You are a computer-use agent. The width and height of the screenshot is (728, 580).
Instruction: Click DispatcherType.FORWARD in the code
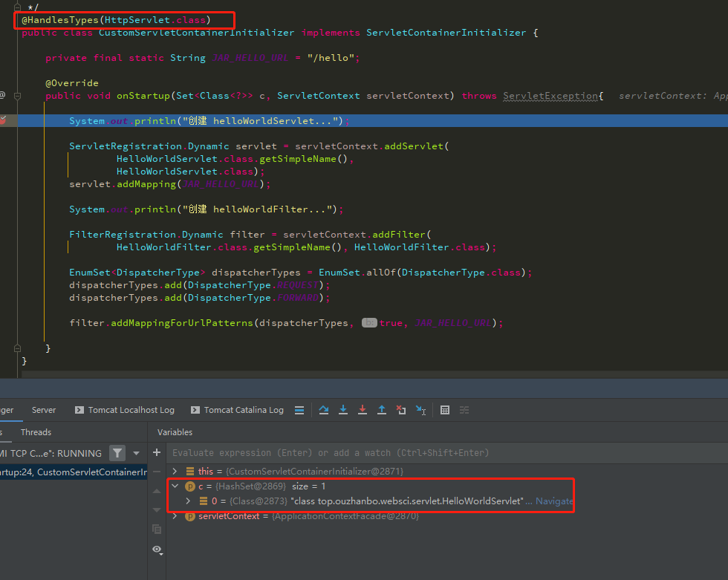coord(253,297)
